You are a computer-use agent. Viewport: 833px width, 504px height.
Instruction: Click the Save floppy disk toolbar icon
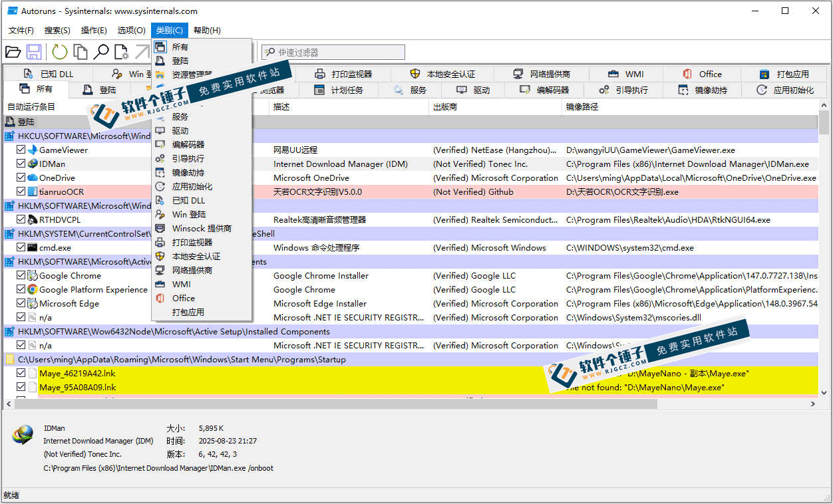click(x=34, y=52)
